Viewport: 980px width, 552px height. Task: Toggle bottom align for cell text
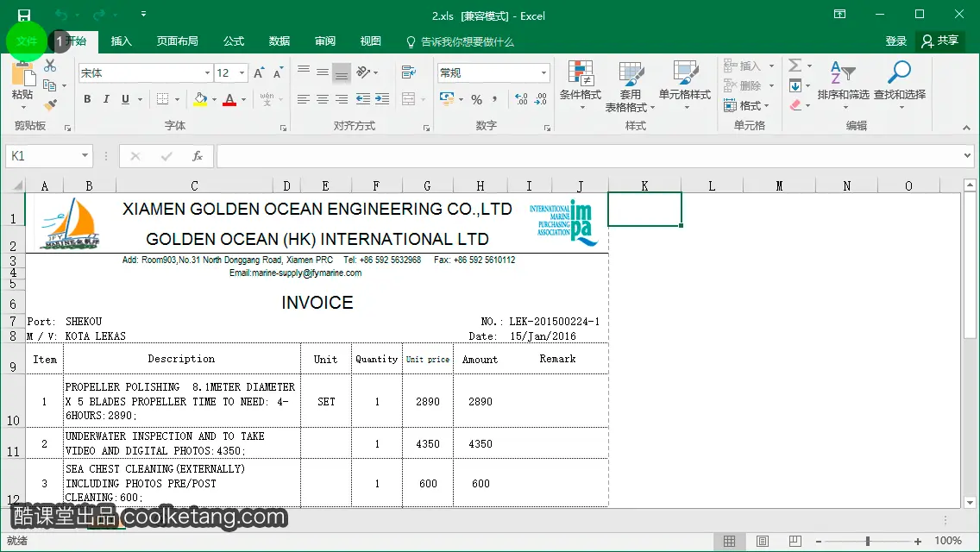point(342,72)
